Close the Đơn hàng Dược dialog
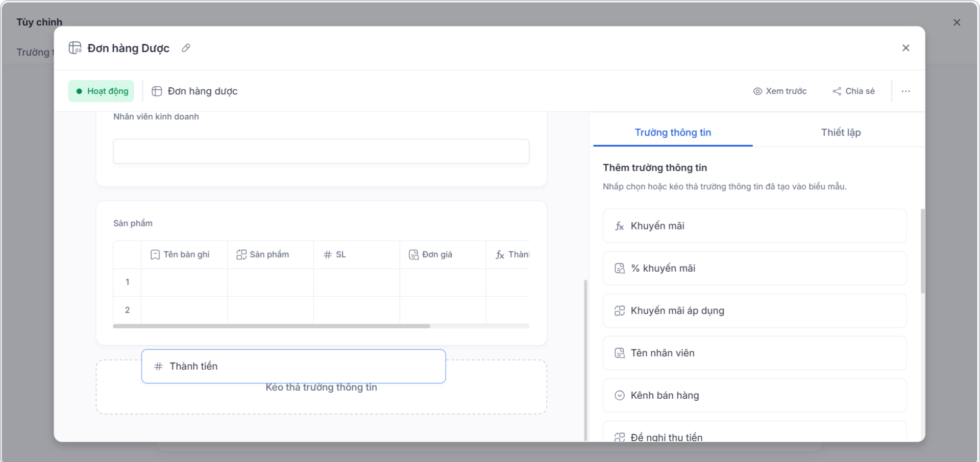Viewport: 980px width, 462px height. (x=905, y=48)
